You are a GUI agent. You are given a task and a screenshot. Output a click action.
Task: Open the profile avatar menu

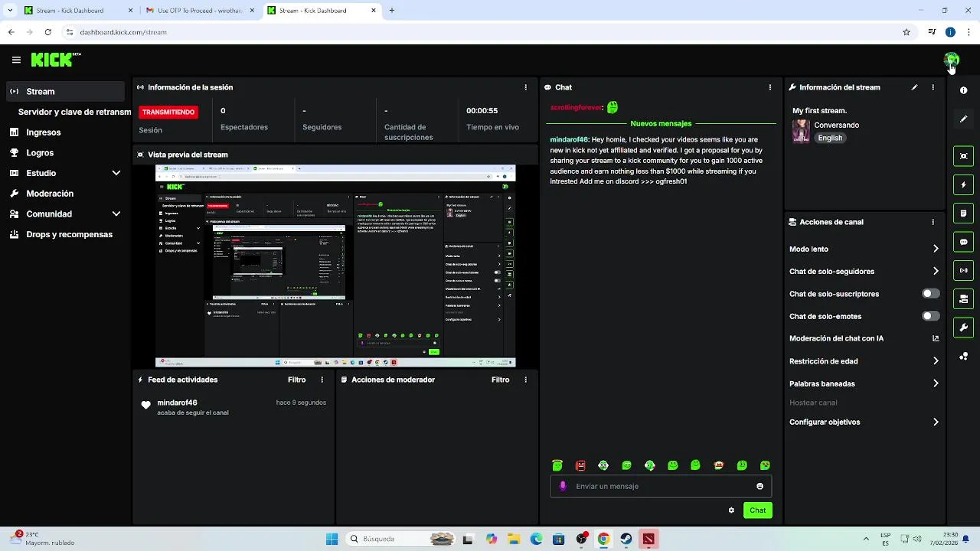pyautogui.click(x=952, y=60)
